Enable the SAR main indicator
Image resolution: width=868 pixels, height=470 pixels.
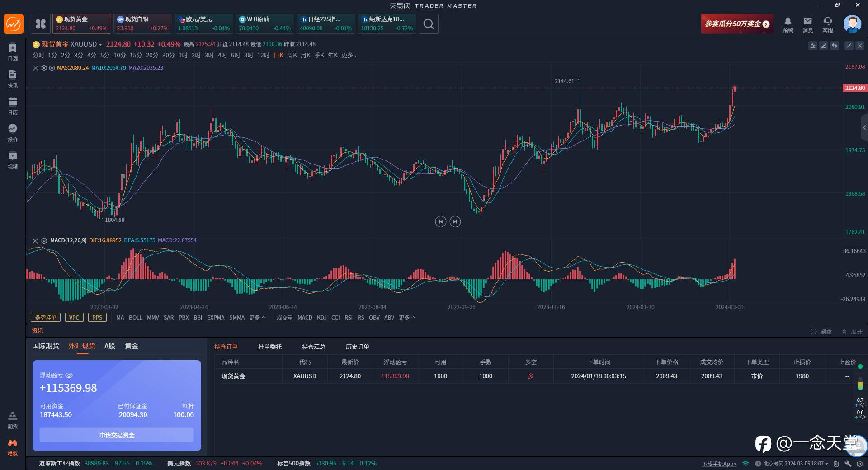[169, 318]
